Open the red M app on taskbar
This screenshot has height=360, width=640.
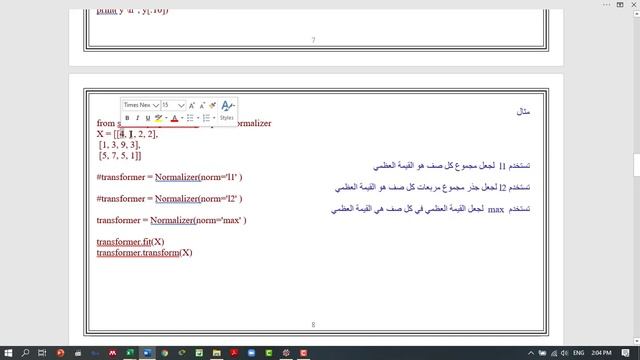113,353
